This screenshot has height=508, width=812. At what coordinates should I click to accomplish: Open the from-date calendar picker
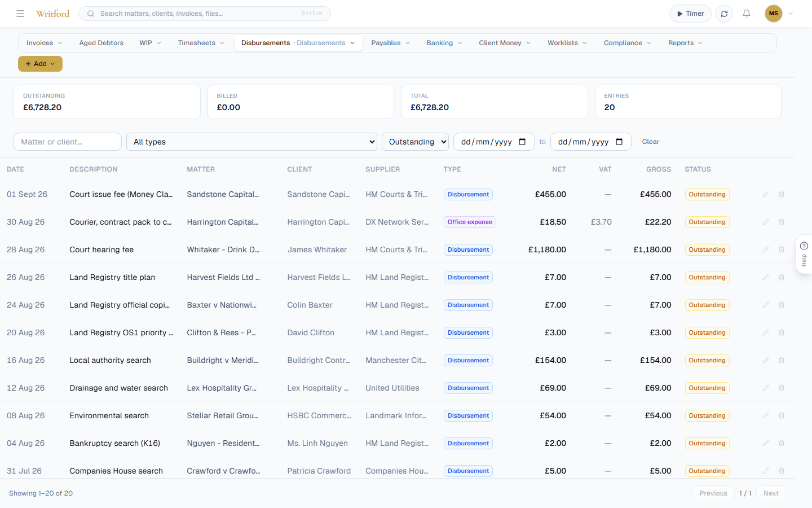[x=522, y=142]
